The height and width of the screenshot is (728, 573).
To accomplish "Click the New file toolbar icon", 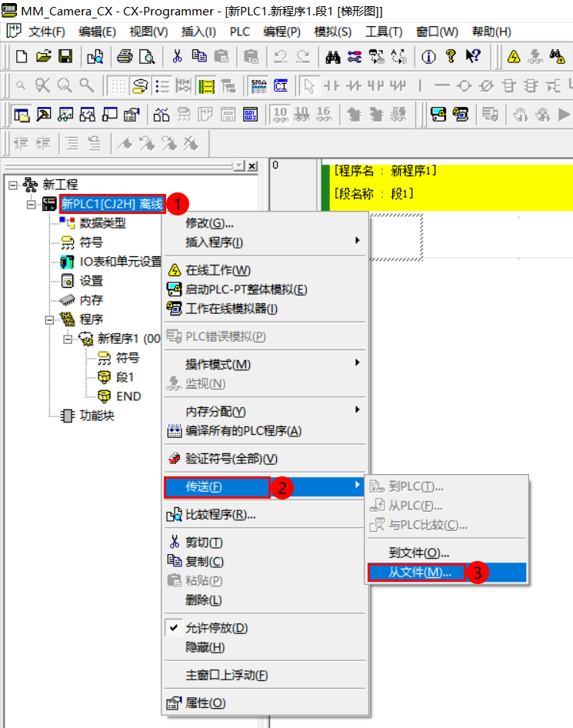I will point(22,57).
